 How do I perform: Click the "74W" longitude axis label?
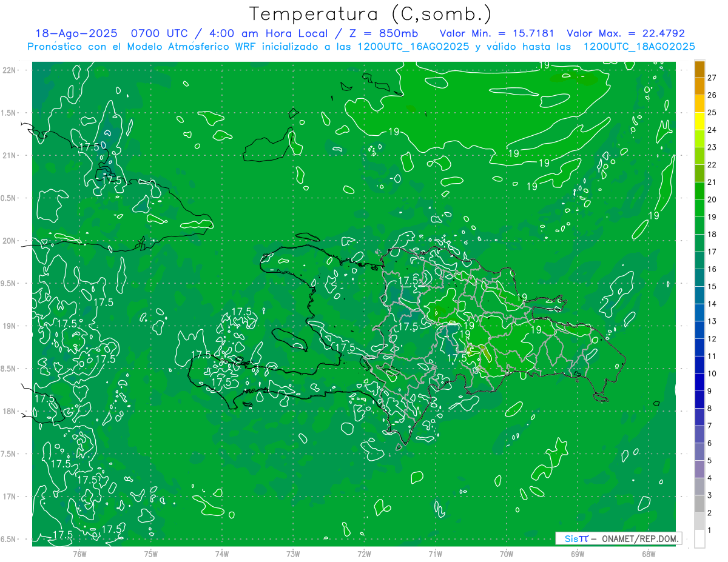click(x=221, y=554)
